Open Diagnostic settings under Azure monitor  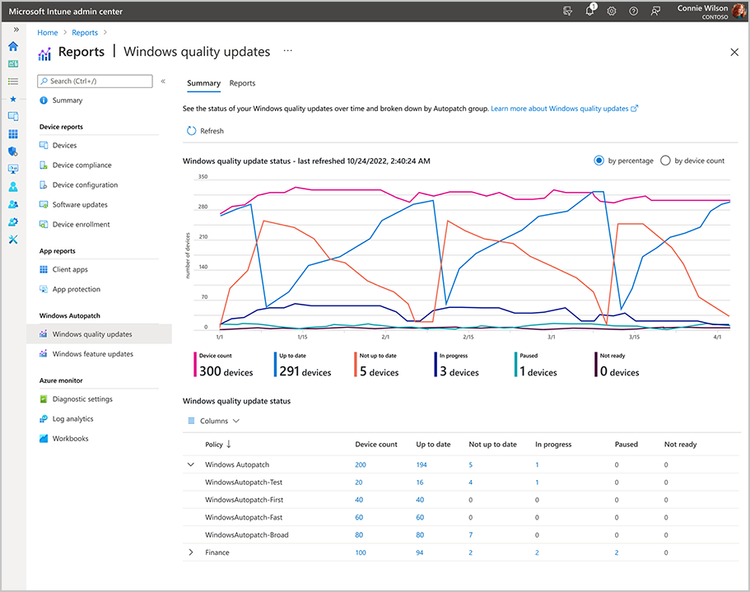[x=82, y=399]
